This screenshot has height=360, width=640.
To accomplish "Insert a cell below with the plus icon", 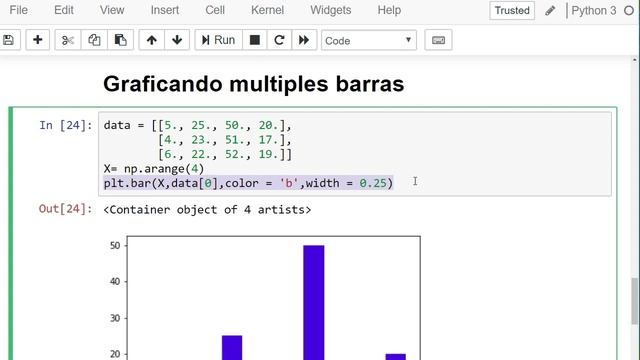I will (x=38, y=40).
